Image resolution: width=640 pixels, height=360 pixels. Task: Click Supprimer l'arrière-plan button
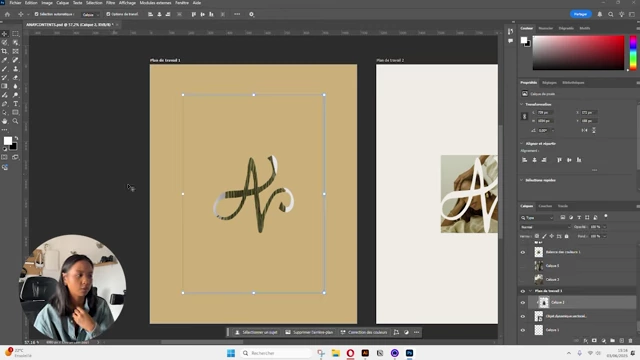[x=309, y=332]
